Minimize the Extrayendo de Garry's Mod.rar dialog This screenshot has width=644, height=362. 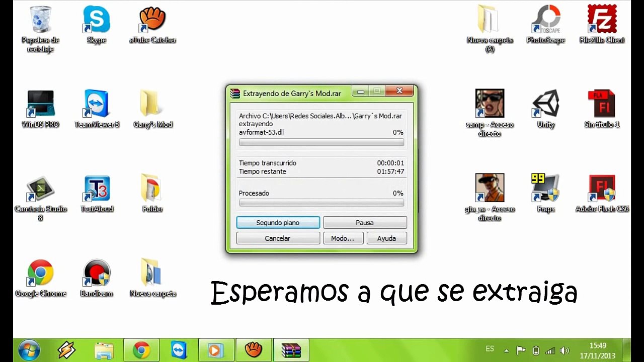click(x=361, y=92)
